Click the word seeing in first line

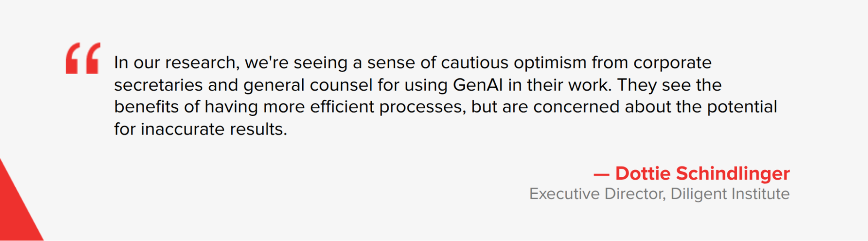[x=320, y=64]
